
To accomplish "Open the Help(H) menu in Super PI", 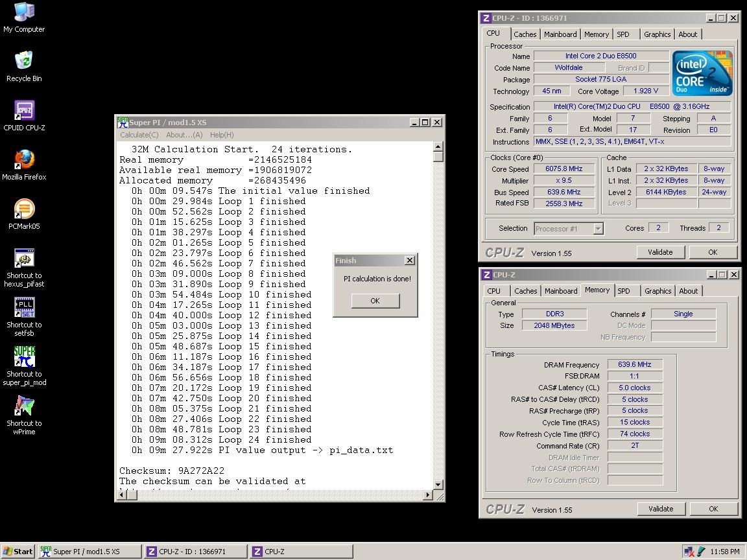I will (x=222, y=135).
